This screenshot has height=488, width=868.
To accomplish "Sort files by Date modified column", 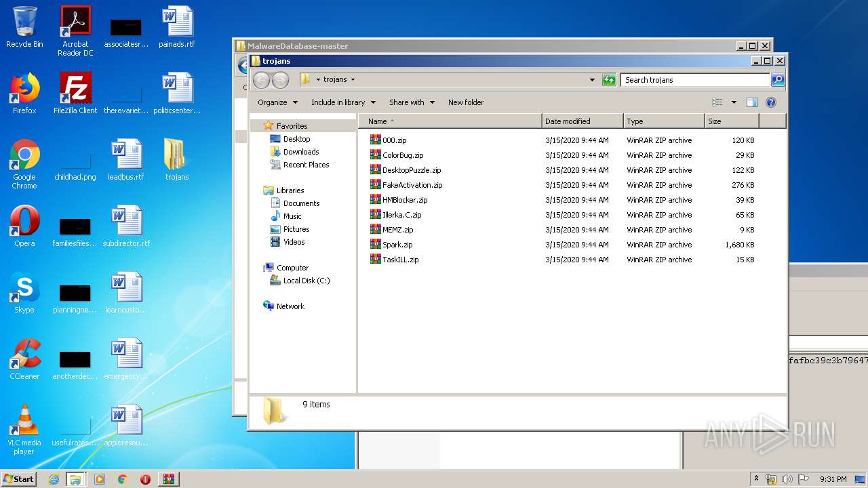I will tap(583, 121).
